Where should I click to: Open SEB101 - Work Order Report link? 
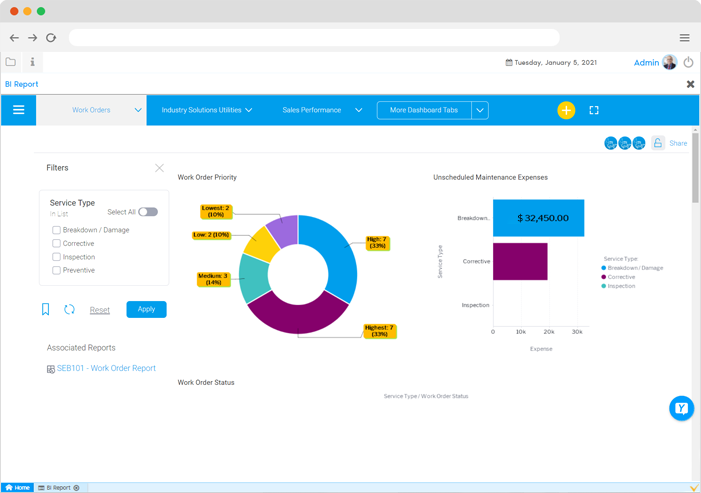106,368
